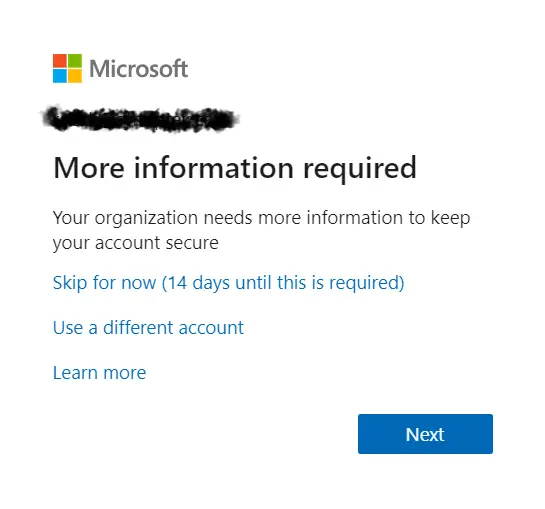
Task: Click the blue square of the Microsoft logo
Action: tap(60, 76)
